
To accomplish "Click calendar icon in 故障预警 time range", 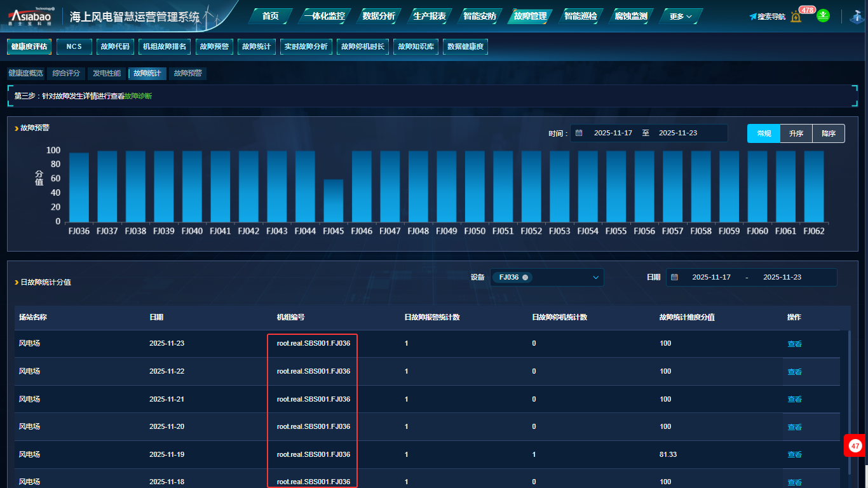I will click(x=579, y=133).
